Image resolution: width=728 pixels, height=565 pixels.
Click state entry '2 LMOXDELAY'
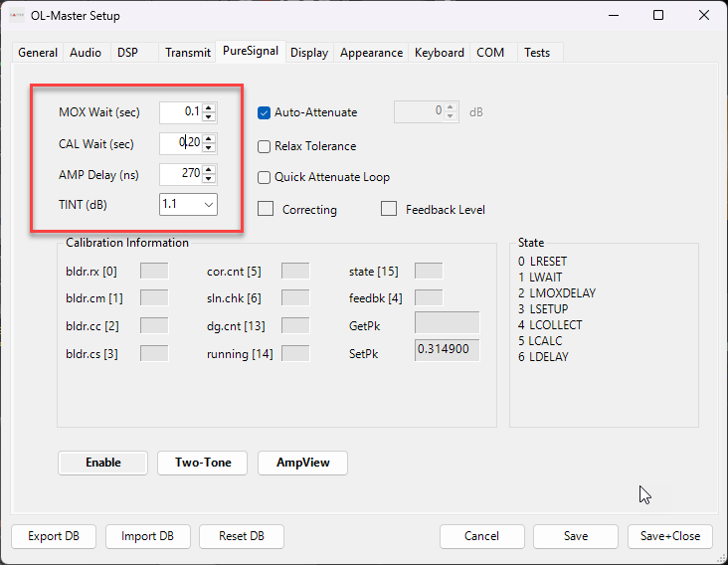click(557, 293)
